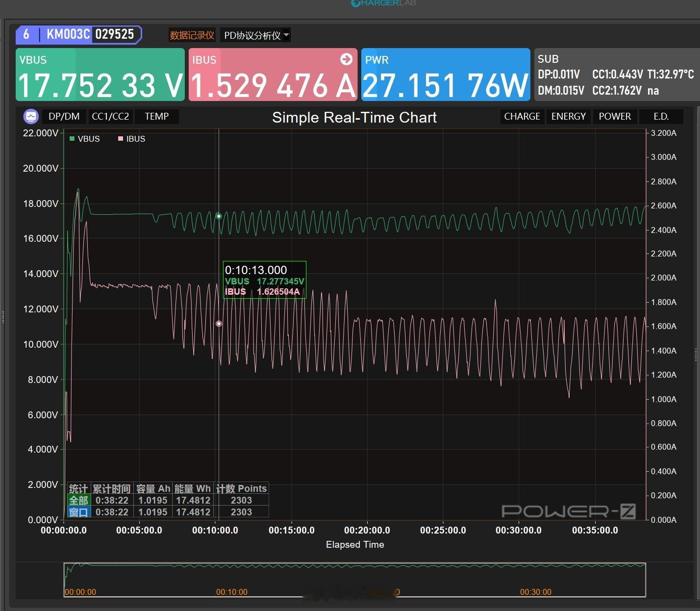This screenshot has height=611, width=700.
Task: Open the E.D. view
Action: click(x=661, y=117)
